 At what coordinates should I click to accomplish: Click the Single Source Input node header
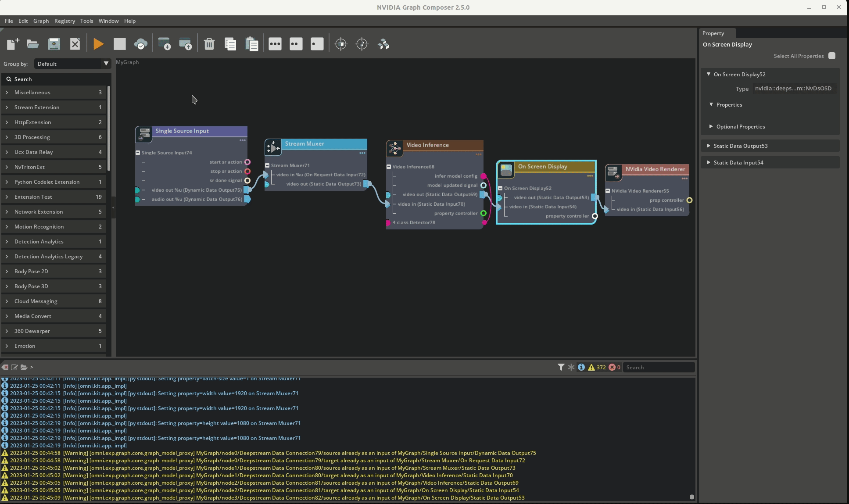[199, 131]
